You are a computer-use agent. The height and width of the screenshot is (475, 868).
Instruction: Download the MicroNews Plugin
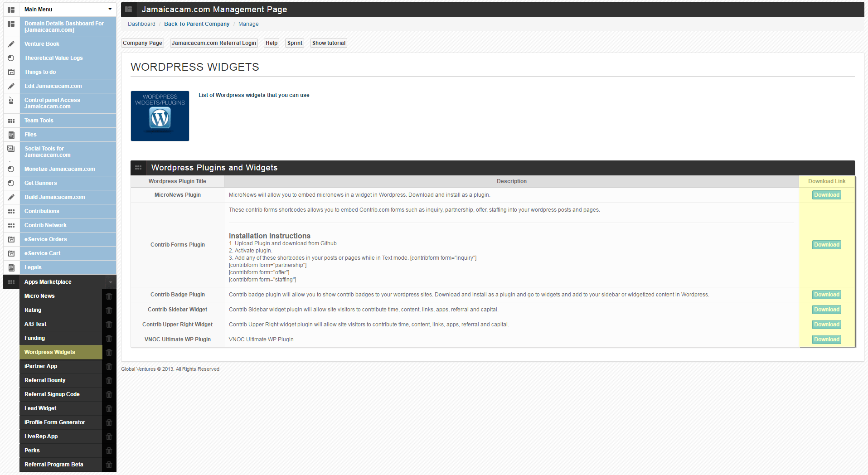(x=827, y=195)
